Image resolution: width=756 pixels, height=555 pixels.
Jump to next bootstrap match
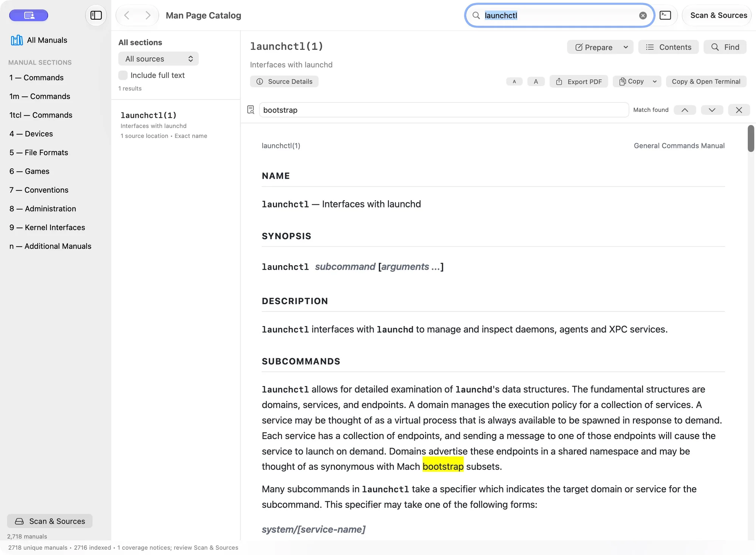pos(712,110)
